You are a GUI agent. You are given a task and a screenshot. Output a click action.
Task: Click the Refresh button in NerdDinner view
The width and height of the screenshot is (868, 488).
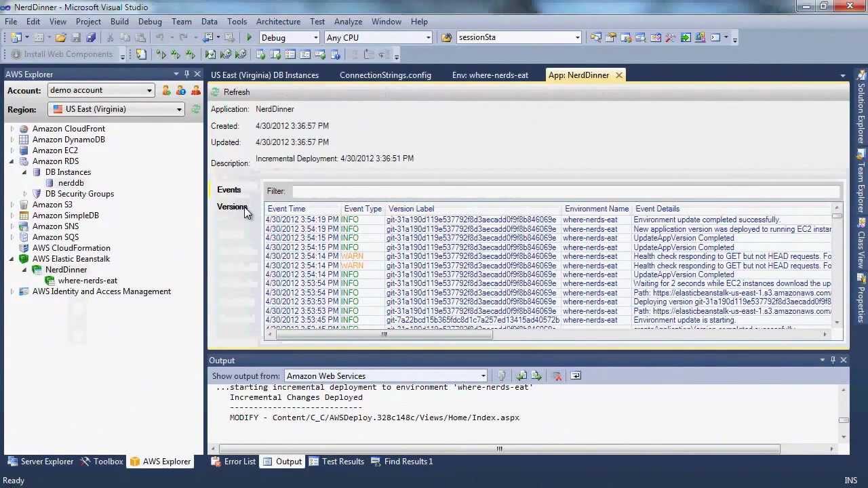coord(231,92)
